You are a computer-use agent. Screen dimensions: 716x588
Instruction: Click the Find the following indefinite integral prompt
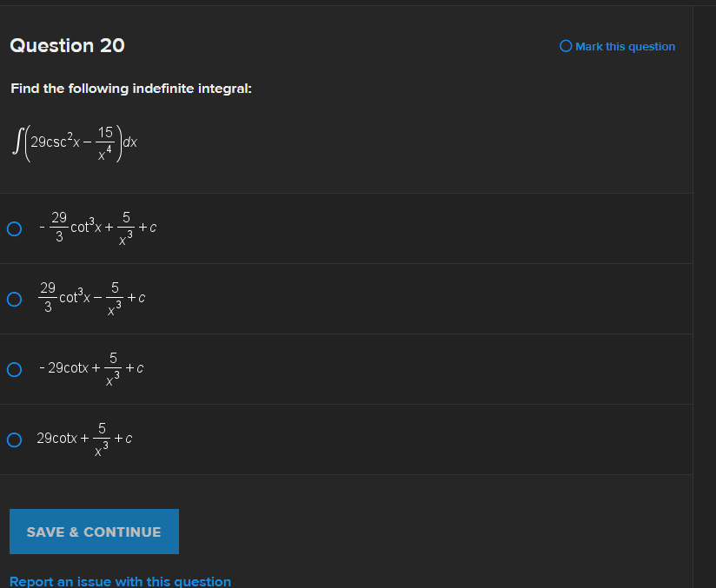[x=130, y=89]
